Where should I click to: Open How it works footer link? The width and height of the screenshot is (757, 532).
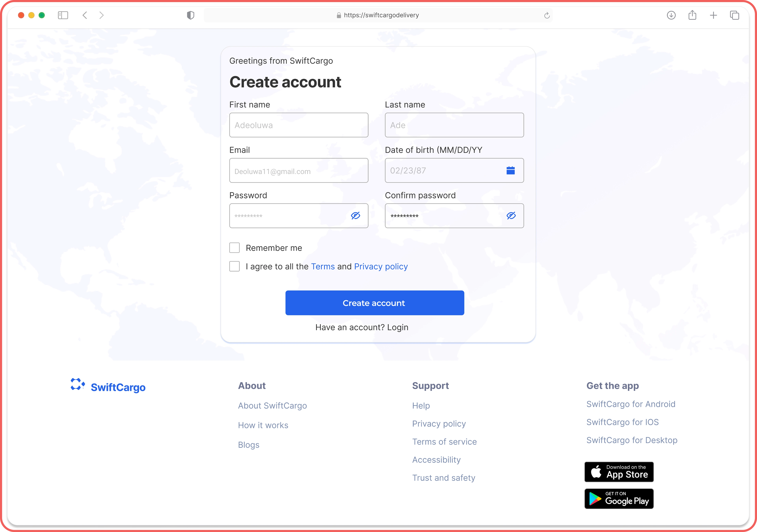tap(263, 425)
